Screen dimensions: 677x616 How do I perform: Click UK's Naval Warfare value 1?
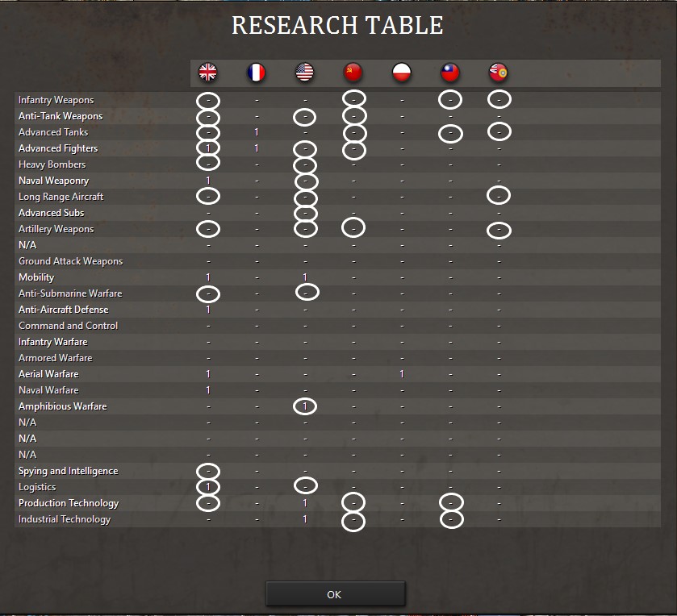click(208, 390)
